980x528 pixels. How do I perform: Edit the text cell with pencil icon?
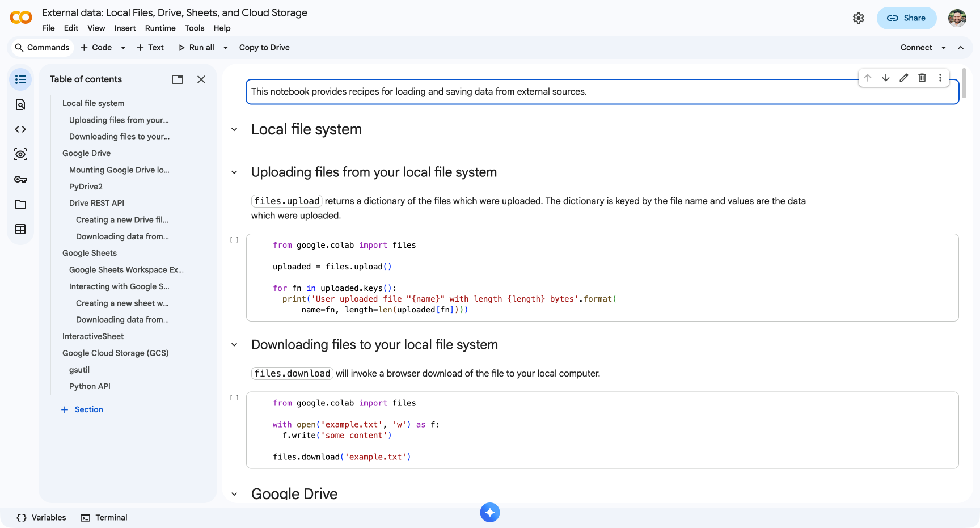[904, 78]
